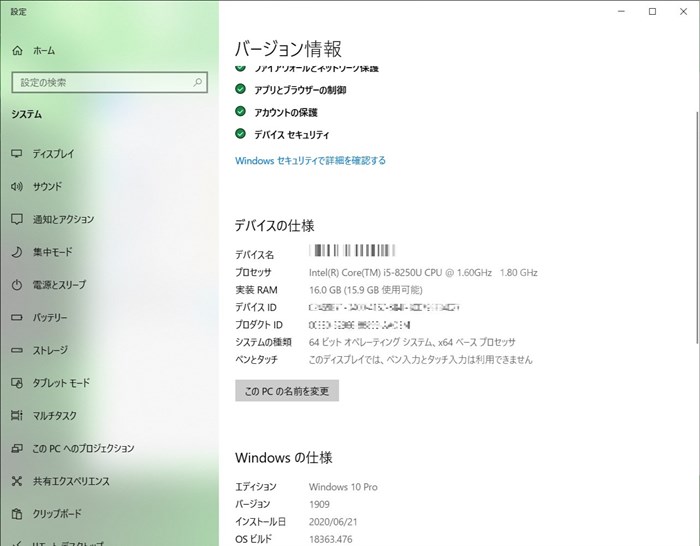
Task: Click version value 1909
Action: tap(319, 504)
